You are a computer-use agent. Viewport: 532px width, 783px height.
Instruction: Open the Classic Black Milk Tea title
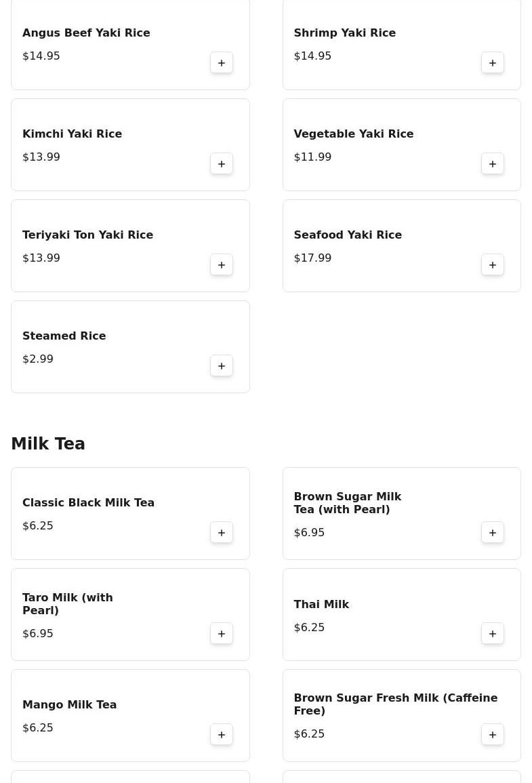point(88,502)
